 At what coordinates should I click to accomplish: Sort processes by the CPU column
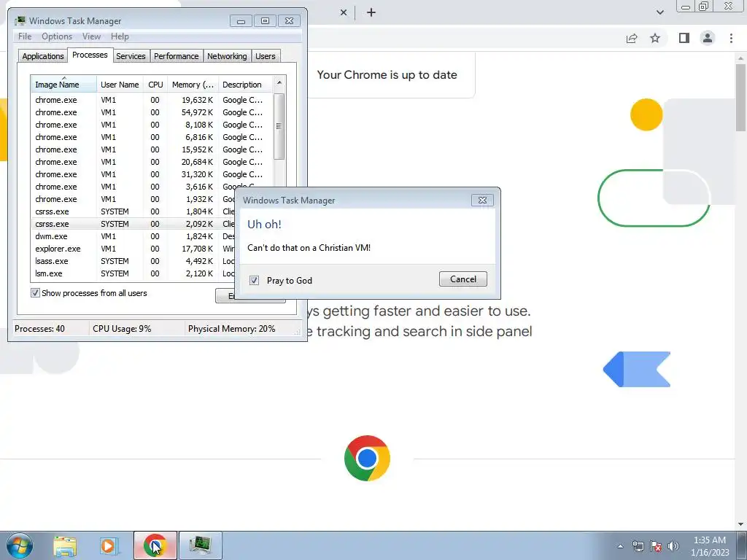pos(155,85)
